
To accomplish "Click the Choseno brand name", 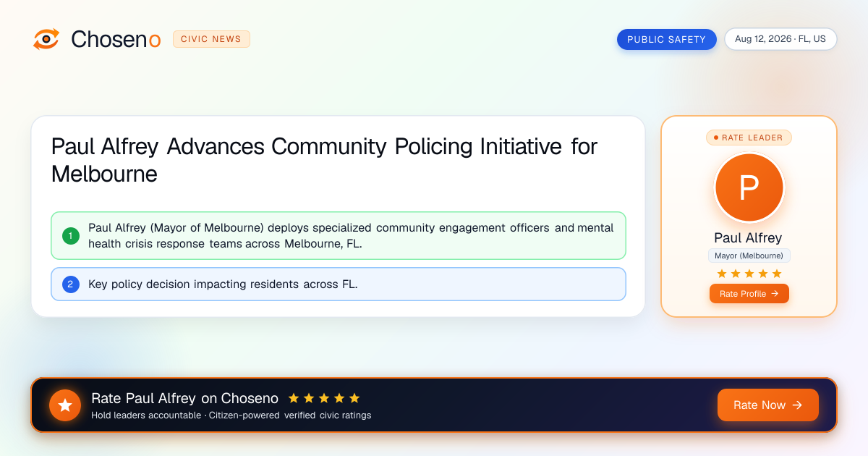I will click(x=116, y=39).
